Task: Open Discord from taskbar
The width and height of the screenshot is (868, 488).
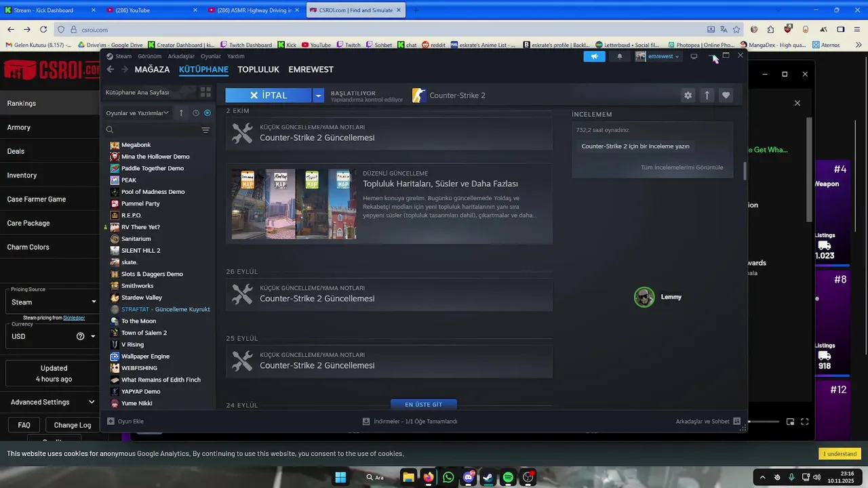Action: pyautogui.click(x=468, y=477)
